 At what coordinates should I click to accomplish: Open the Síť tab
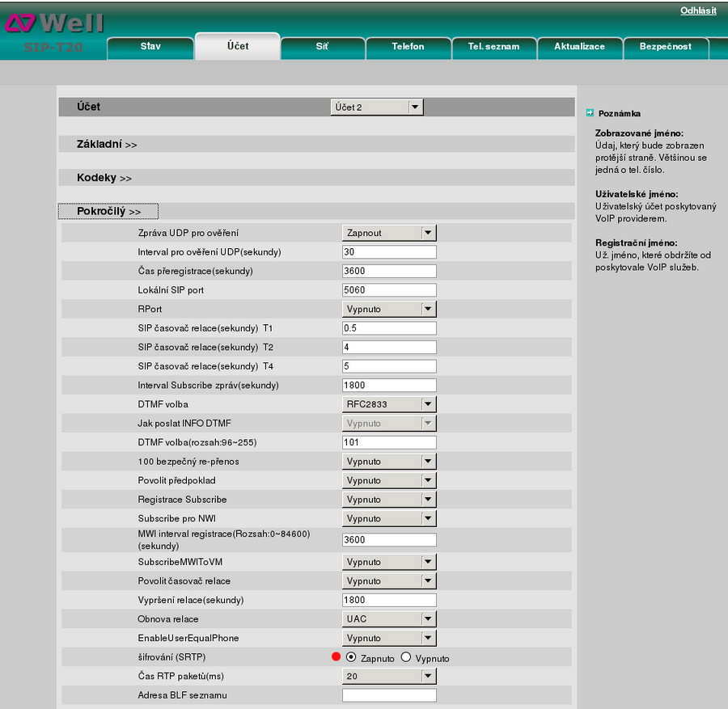(x=322, y=47)
